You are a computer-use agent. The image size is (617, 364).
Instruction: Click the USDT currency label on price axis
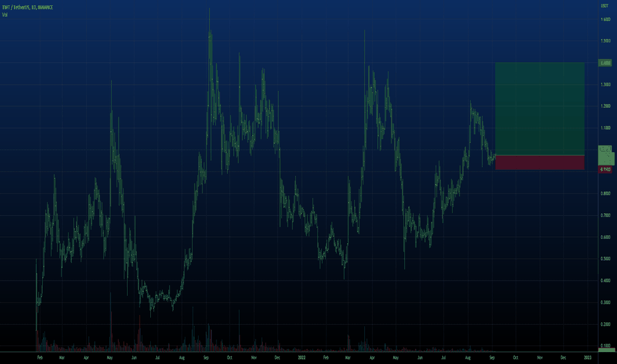tap(604, 5)
